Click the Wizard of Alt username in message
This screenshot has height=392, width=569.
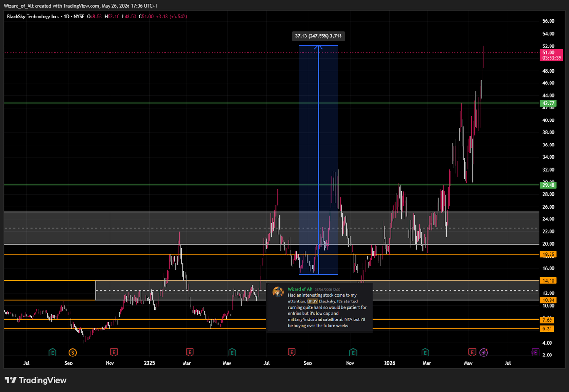[x=300, y=289]
